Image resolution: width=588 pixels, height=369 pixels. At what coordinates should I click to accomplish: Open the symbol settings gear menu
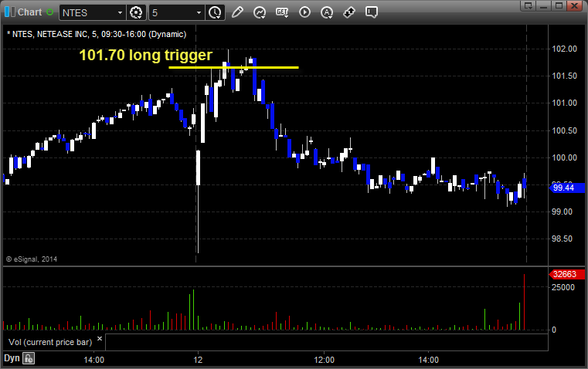(x=136, y=12)
